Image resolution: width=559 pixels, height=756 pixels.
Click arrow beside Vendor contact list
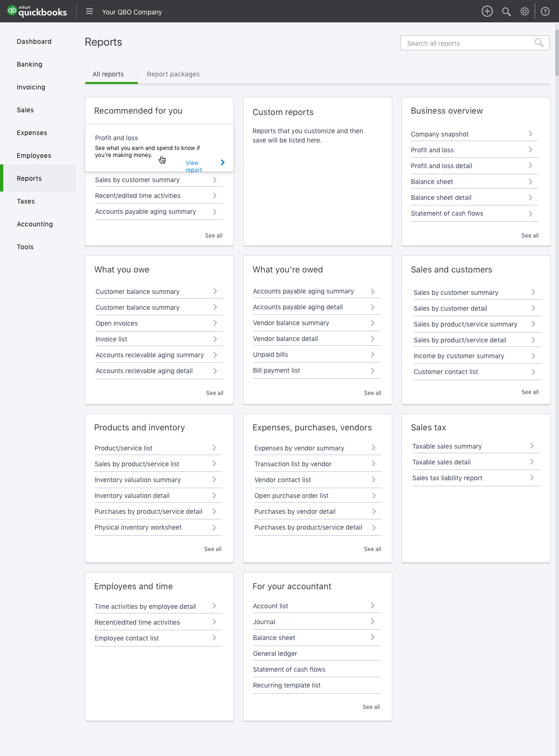374,480
